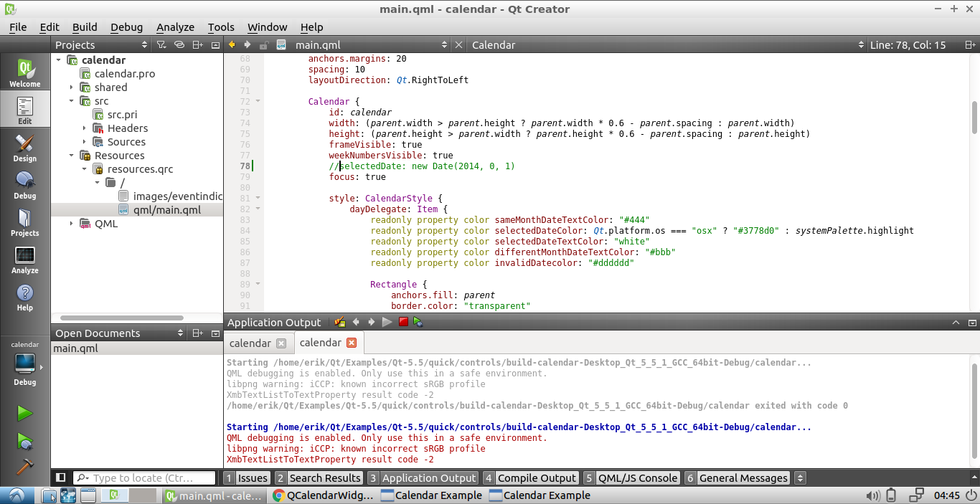980x504 pixels.
Task: Run the calendar project with green play button
Action: (x=24, y=412)
